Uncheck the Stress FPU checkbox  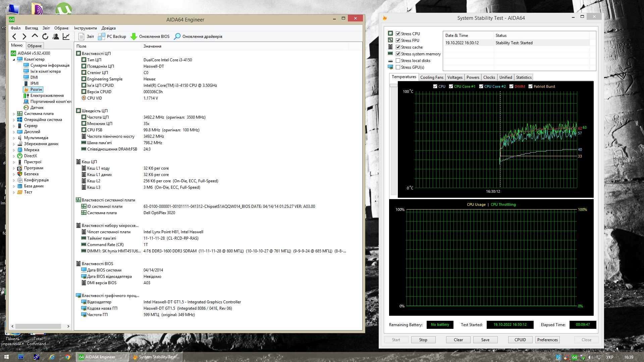(398, 41)
